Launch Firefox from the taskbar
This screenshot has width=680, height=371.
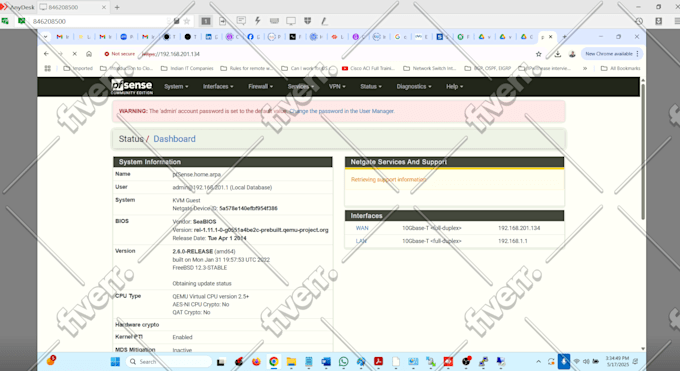coord(256,361)
